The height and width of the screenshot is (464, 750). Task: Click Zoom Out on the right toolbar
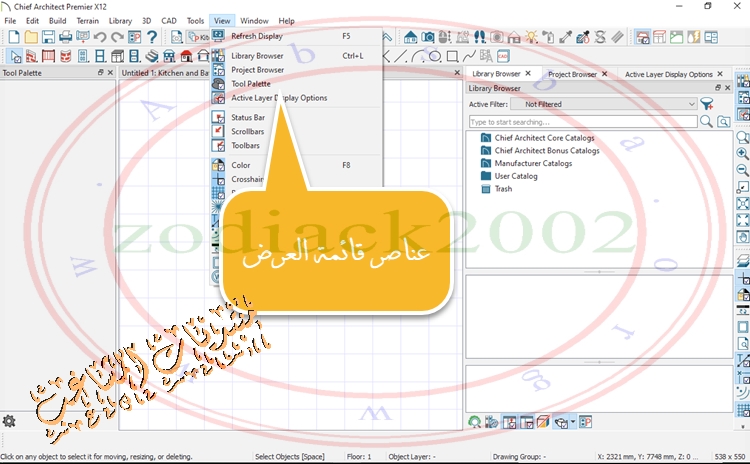pos(743,170)
